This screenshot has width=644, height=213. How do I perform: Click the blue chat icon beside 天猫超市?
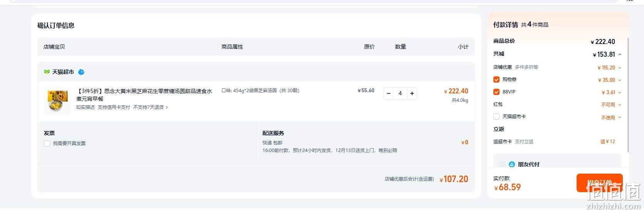tap(81, 72)
